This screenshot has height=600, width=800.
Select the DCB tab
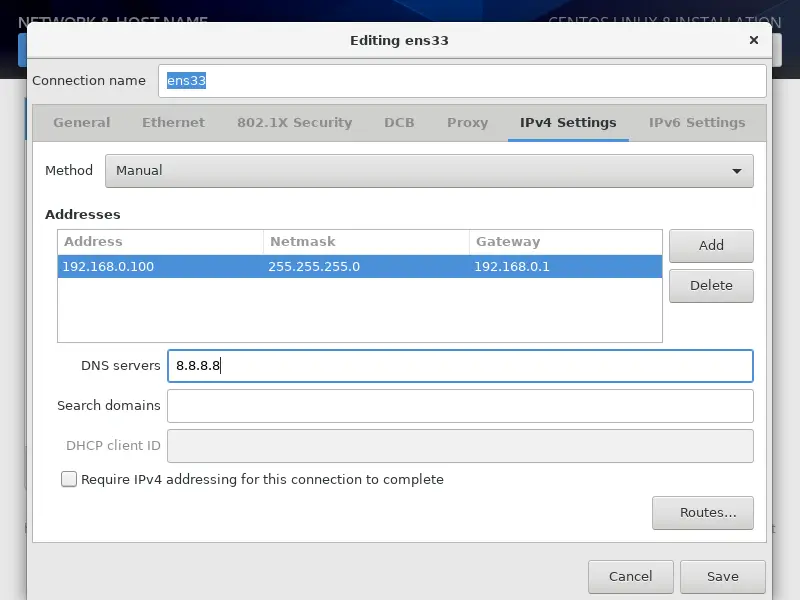[399, 122]
